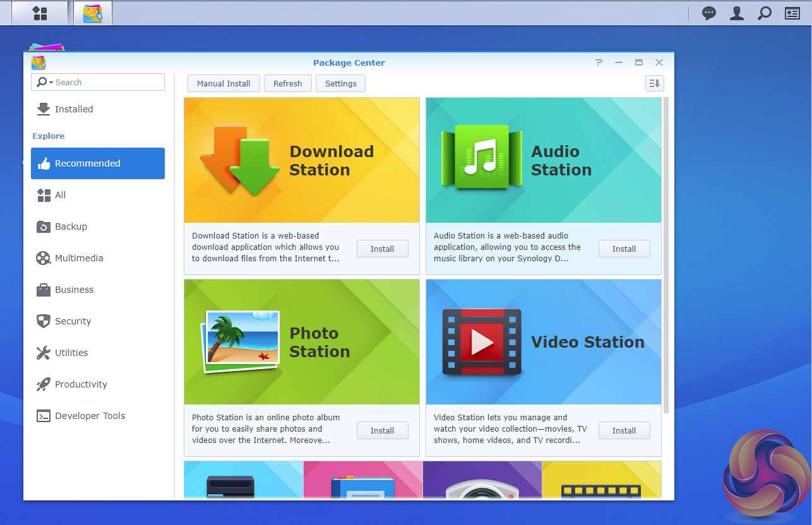Screen dimensions: 812x525
Task: Click in the package Search field
Action: pos(106,82)
